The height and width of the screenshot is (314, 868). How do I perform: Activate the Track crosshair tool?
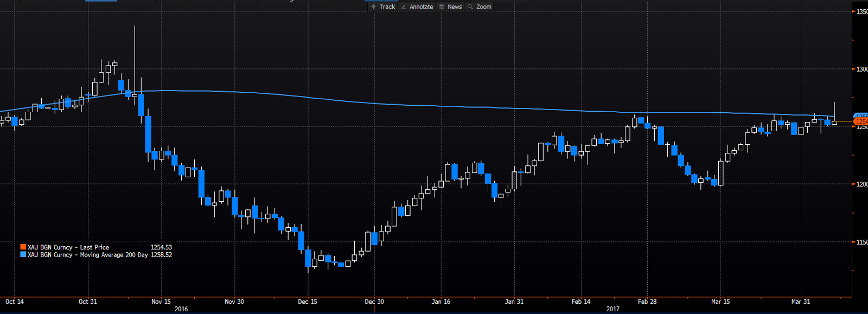383,7
